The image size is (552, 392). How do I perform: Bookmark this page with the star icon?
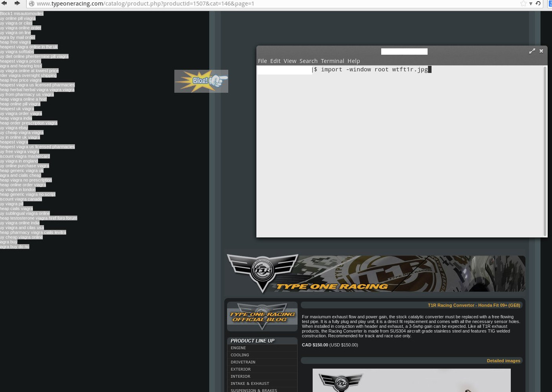click(x=523, y=4)
